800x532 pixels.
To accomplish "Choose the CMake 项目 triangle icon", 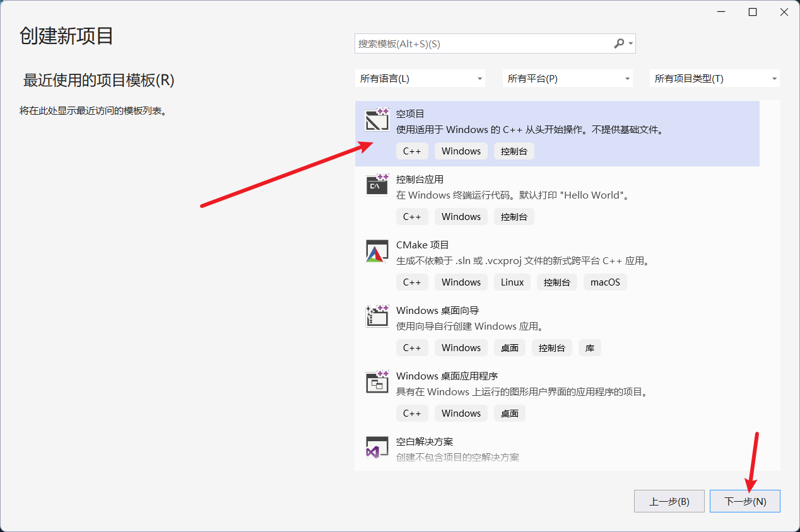I will pos(377,250).
